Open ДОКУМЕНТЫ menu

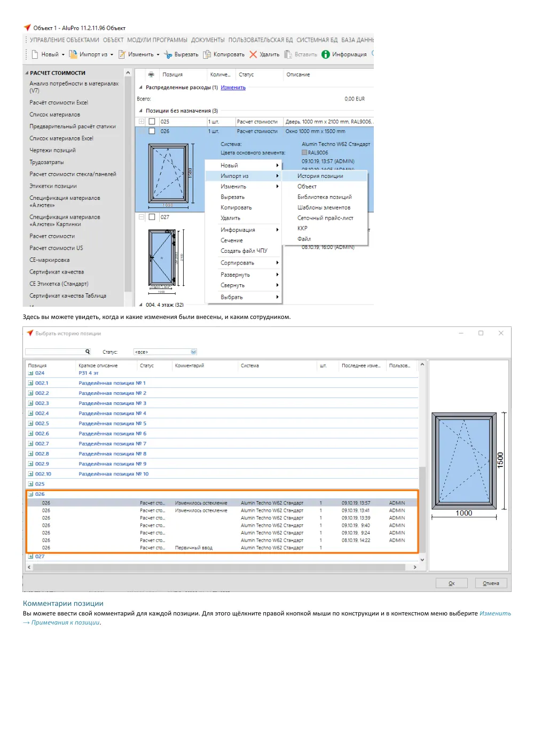[208, 40]
